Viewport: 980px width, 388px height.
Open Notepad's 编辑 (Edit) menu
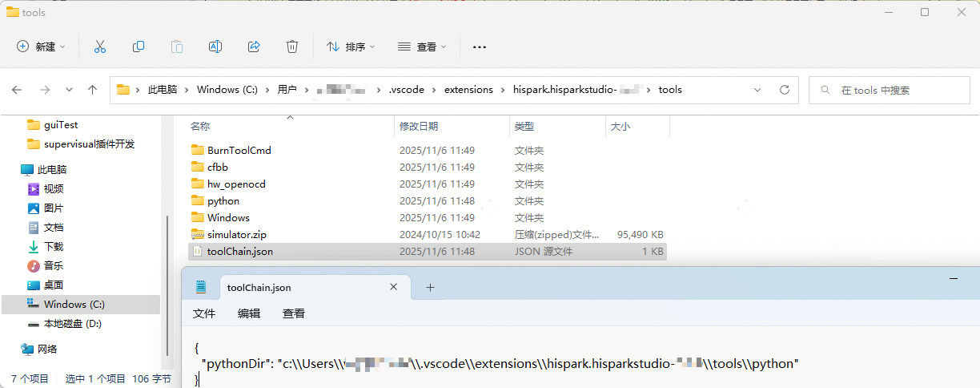coord(249,313)
